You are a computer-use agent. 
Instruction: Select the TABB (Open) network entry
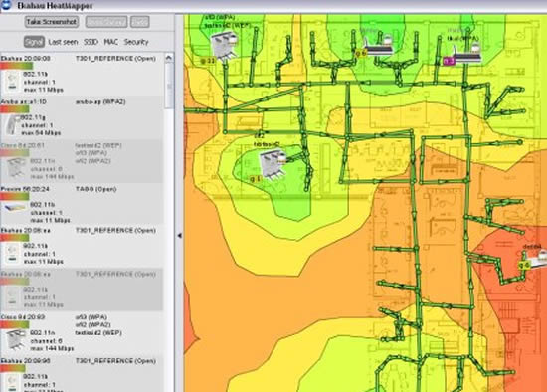tap(95, 189)
